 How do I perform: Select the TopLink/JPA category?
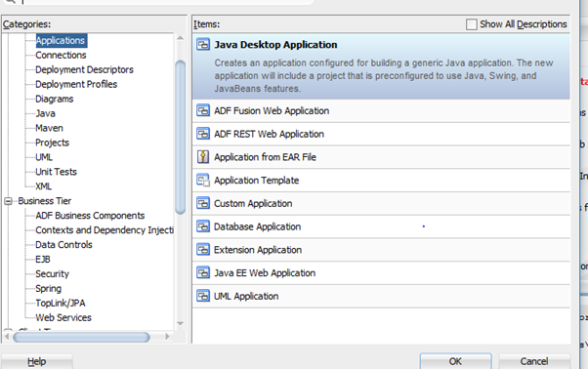[61, 303]
